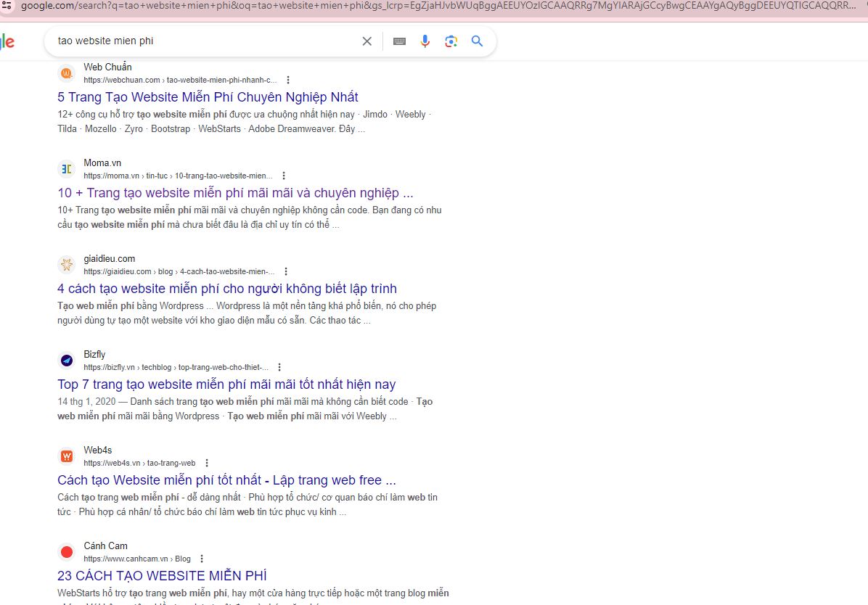Click the Cánh Cam red circle favicon

pos(67,552)
